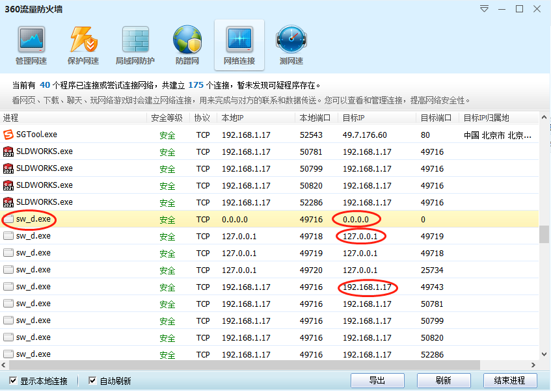
Task: Click the SGTool.exe Sogou icon
Action: [8, 135]
